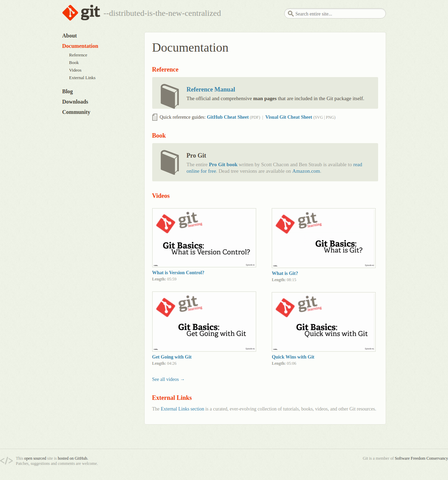Open the Reference Manual link
Screen dimensions: 448x480
coord(211,89)
